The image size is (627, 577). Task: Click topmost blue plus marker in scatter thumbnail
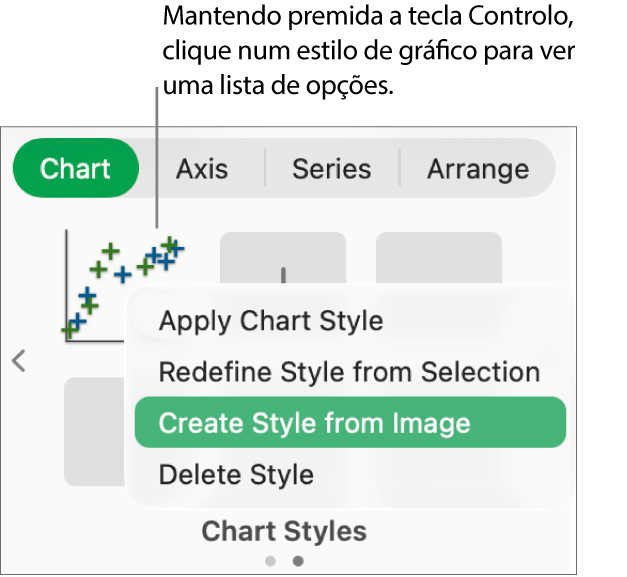pos(176,248)
